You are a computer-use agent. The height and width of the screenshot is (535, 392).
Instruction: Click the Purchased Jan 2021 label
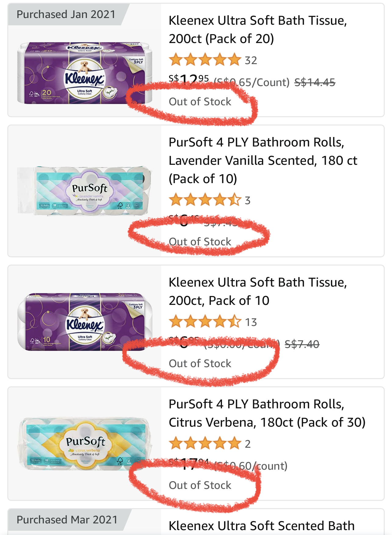pos(66,14)
